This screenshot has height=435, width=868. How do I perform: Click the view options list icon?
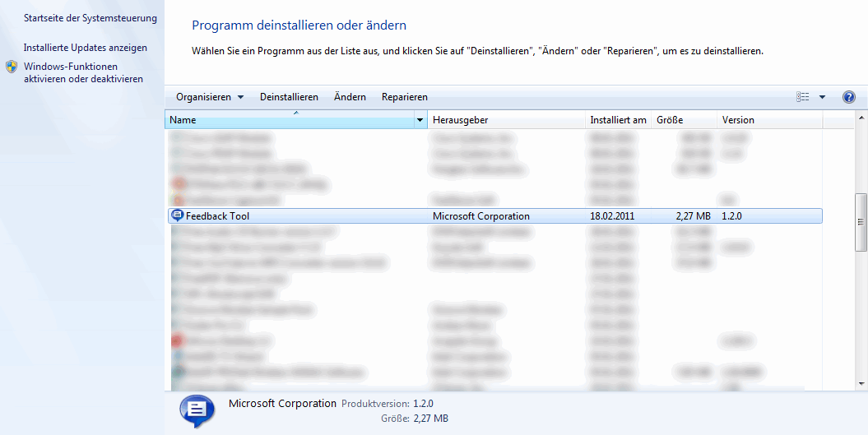(803, 97)
